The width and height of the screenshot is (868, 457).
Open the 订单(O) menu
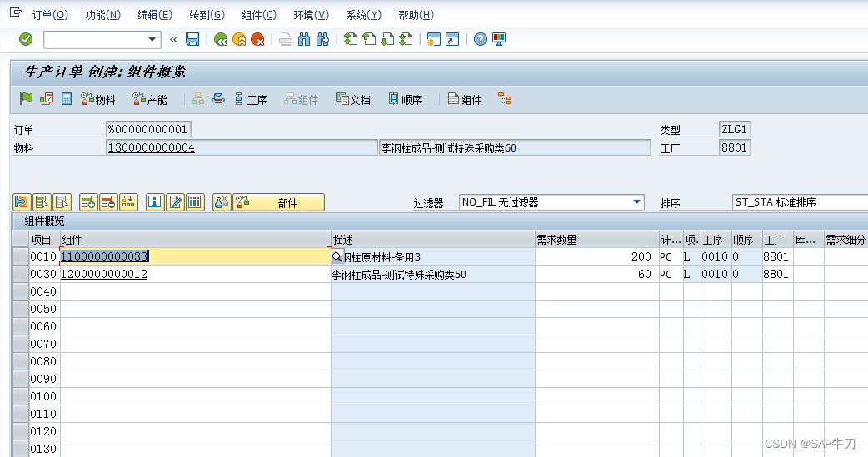tap(50, 15)
